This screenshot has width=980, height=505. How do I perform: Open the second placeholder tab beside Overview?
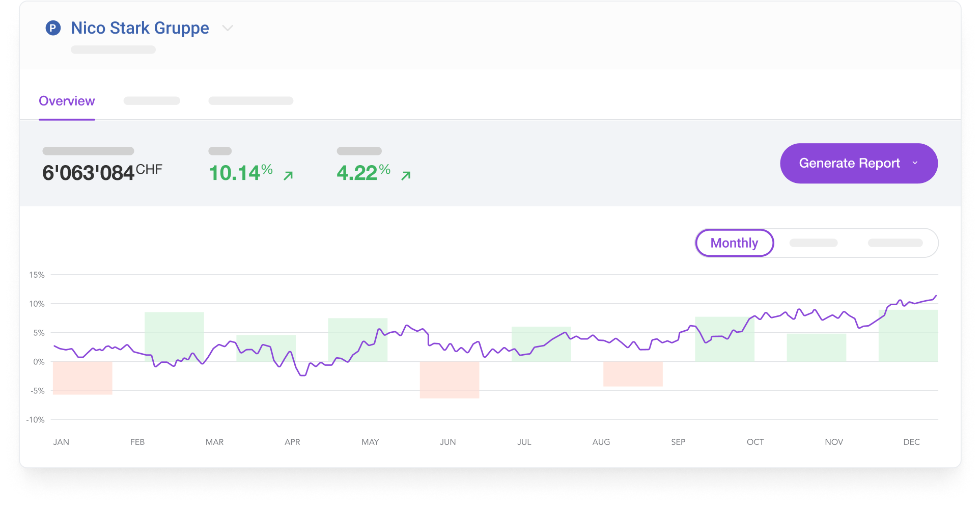[152, 101]
